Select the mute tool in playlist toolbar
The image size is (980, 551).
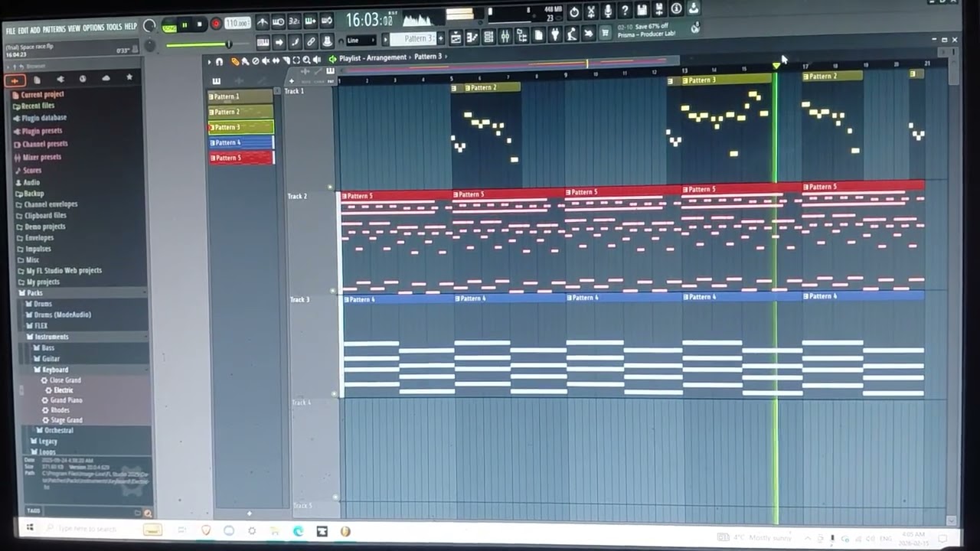click(x=265, y=60)
